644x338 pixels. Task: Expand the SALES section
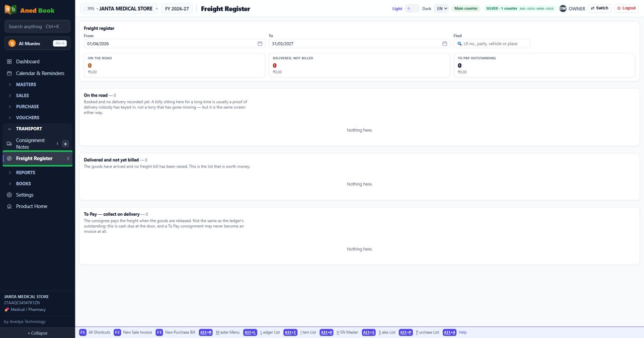pos(38,96)
